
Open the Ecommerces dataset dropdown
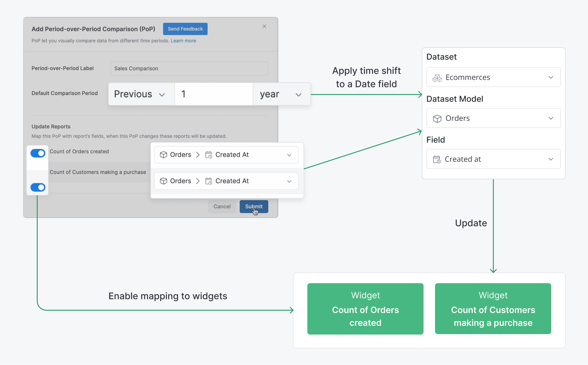pyautogui.click(x=493, y=77)
